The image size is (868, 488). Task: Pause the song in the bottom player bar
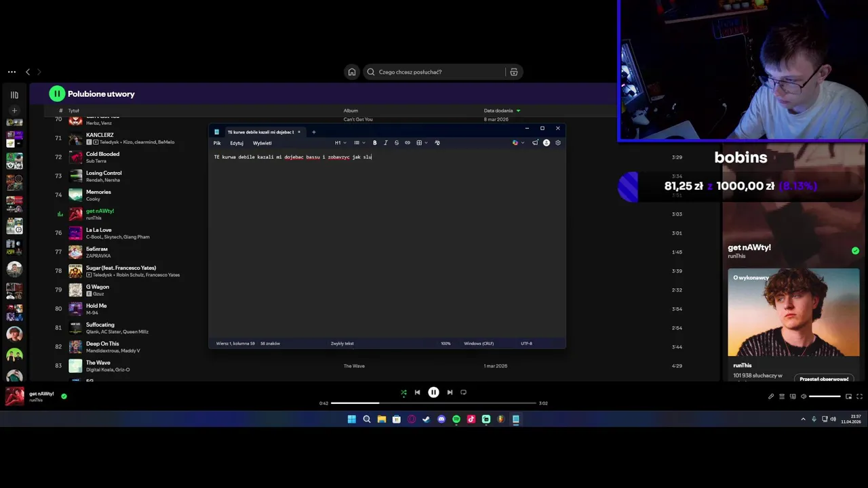pos(433,392)
